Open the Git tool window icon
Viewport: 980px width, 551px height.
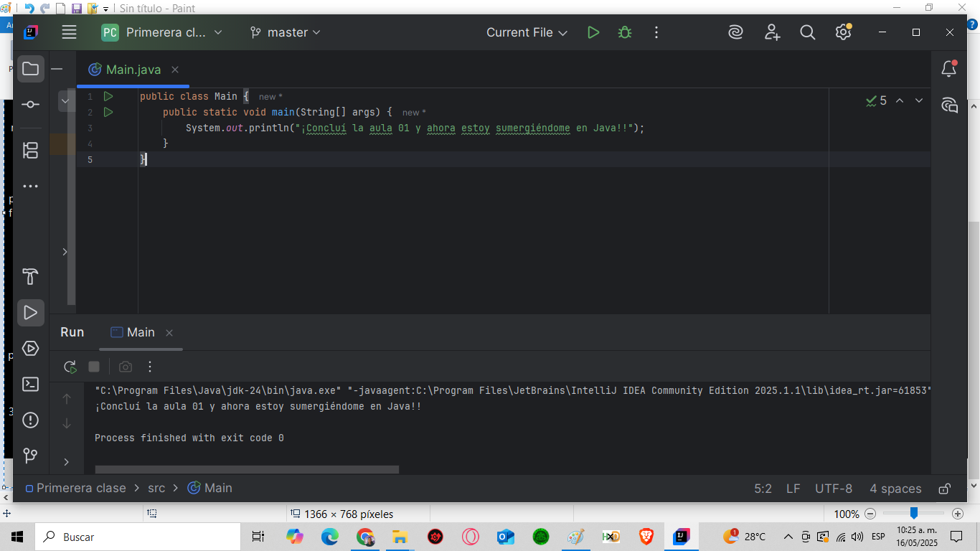[30, 456]
